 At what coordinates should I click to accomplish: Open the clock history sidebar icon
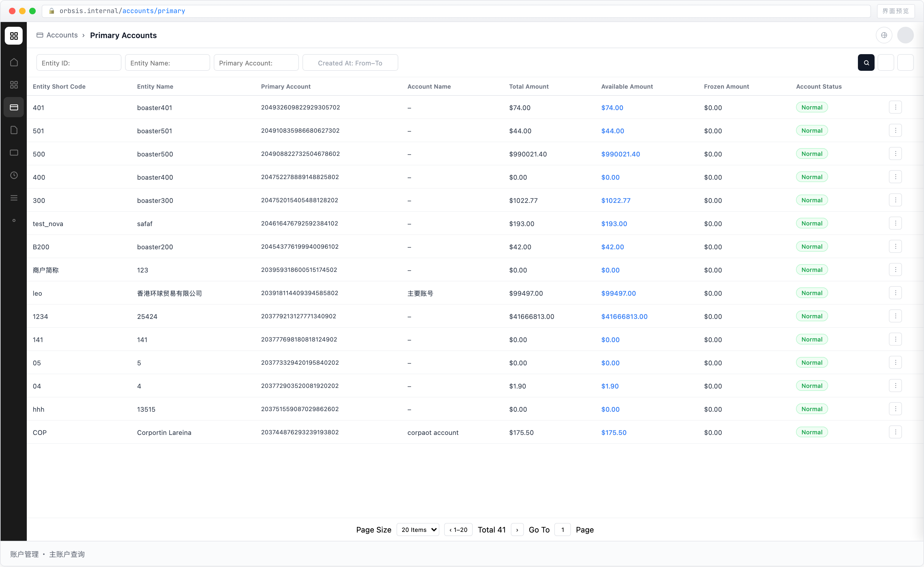(x=14, y=175)
